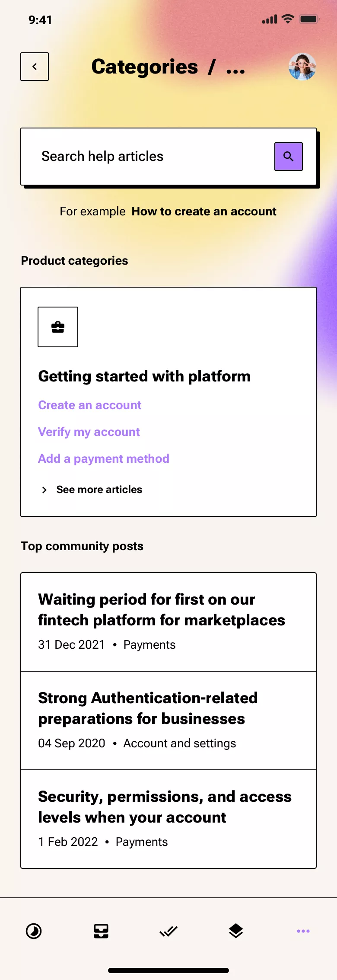Open the layers stack icon in bottom bar
This screenshot has width=337, height=980.
(236, 931)
